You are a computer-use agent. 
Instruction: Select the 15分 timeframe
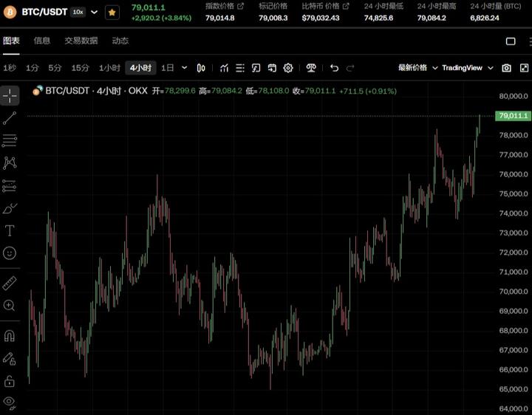click(80, 68)
